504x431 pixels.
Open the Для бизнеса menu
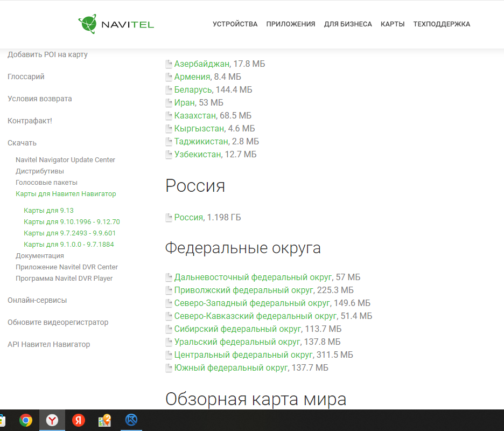pyautogui.click(x=347, y=24)
